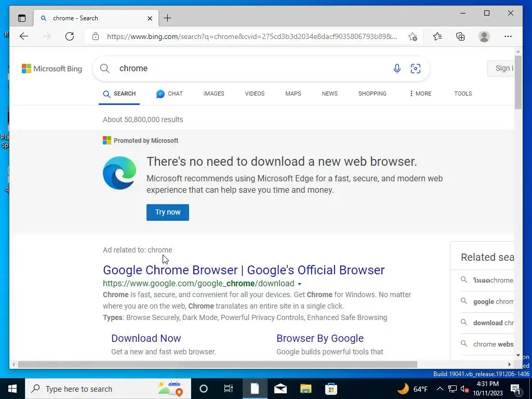532x399 pixels.
Task: Start voice search with microphone icon
Action: click(397, 69)
